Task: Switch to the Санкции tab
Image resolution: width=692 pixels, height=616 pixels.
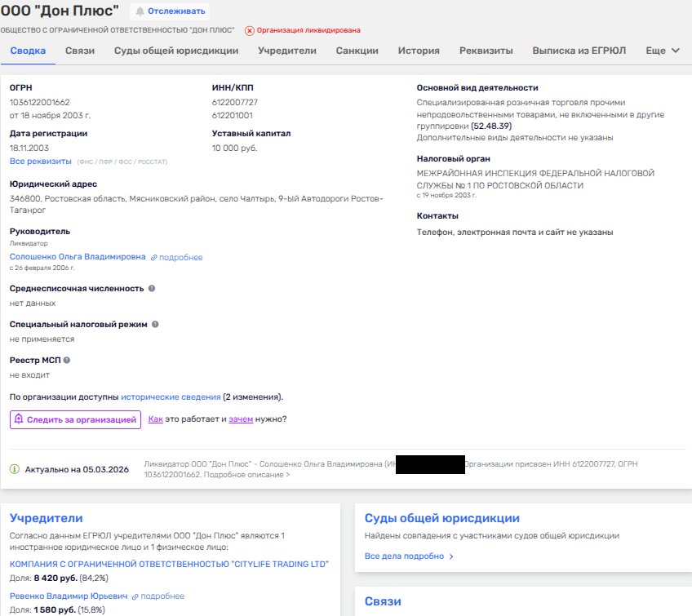Action: point(357,51)
